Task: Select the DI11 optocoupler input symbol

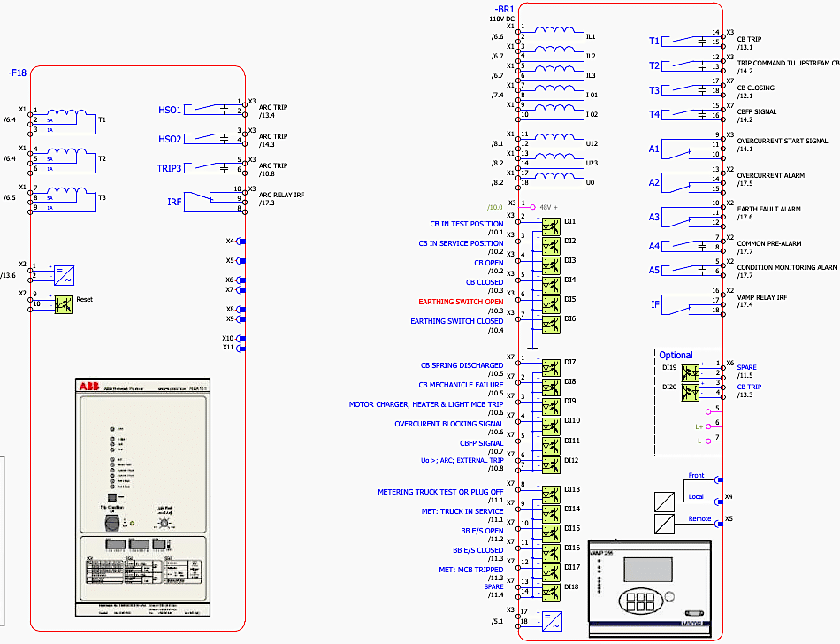Action: pyautogui.click(x=551, y=446)
